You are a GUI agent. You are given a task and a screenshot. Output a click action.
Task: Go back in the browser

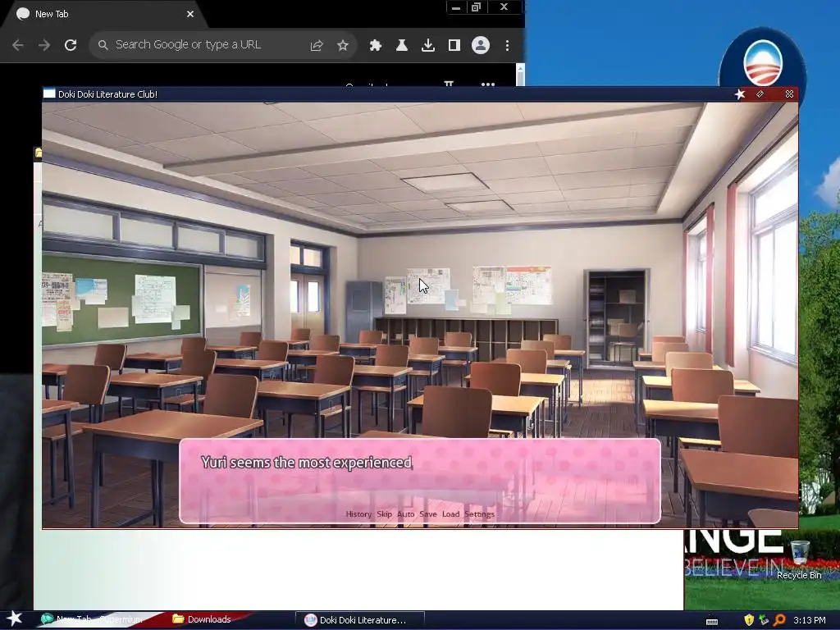tap(18, 45)
